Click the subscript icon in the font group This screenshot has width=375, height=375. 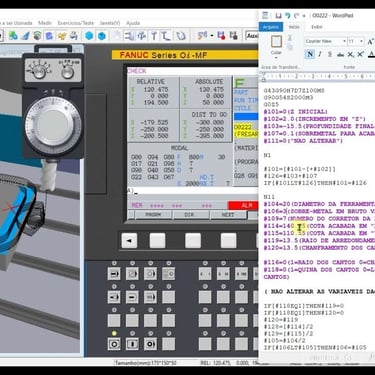(351, 54)
